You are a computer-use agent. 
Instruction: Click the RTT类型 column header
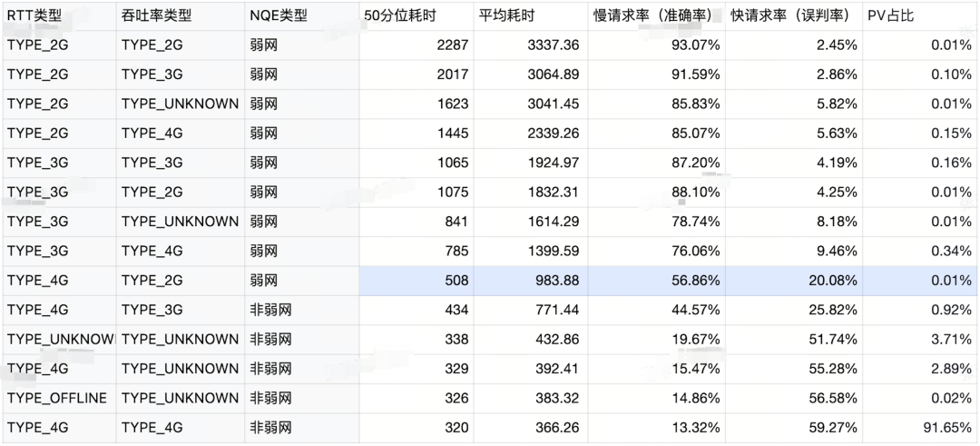pyautogui.click(x=59, y=15)
